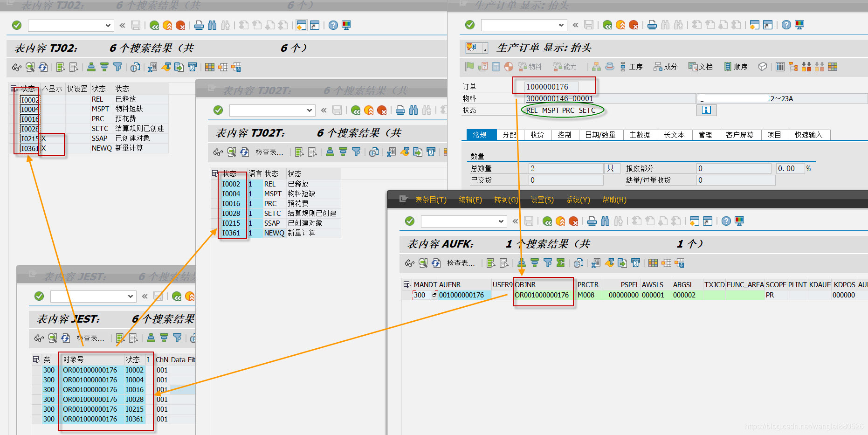Click material number 3000000146-00001 field
This screenshot has width=868, height=435.
tap(610, 98)
